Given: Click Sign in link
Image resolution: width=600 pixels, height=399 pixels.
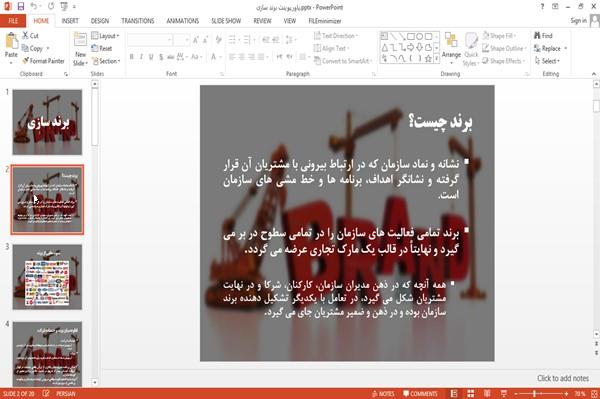Looking at the screenshot, I should click(578, 21).
